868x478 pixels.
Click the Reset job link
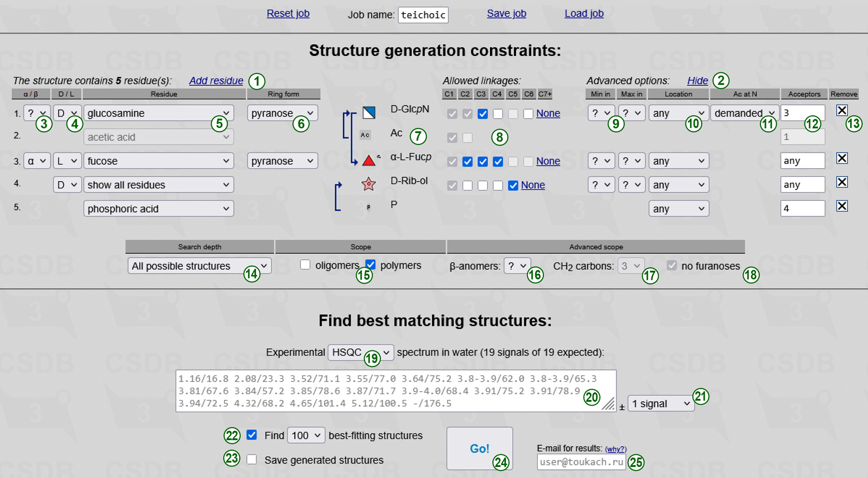pyautogui.click(x=288, y=13)
